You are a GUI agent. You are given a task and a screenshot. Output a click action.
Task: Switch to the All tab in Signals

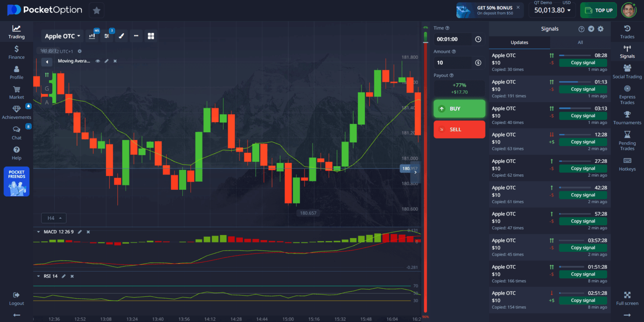point(580,42)
